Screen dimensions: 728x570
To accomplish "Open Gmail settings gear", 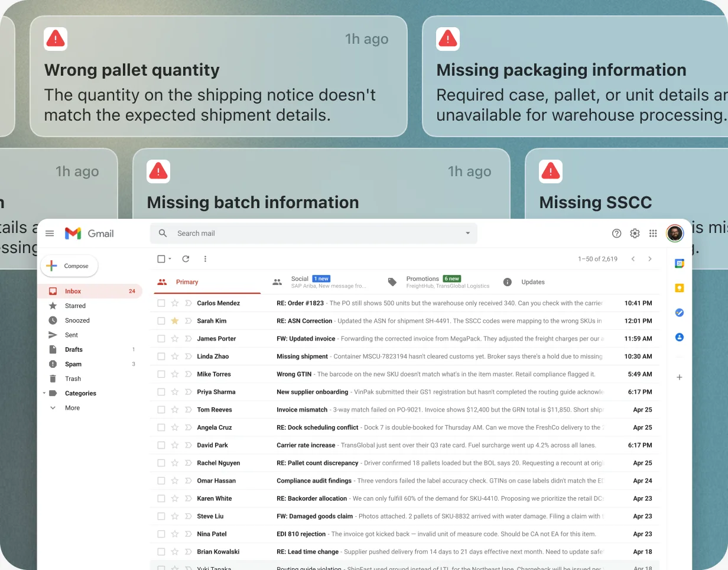I will point(635,234).
